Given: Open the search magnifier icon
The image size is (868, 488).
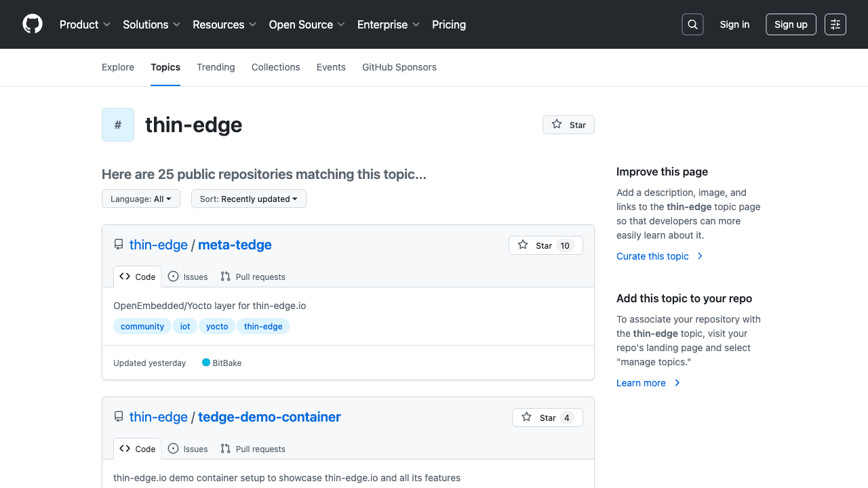Looking at the screenshot, I should pyautogui.click(x=692, y=24).
